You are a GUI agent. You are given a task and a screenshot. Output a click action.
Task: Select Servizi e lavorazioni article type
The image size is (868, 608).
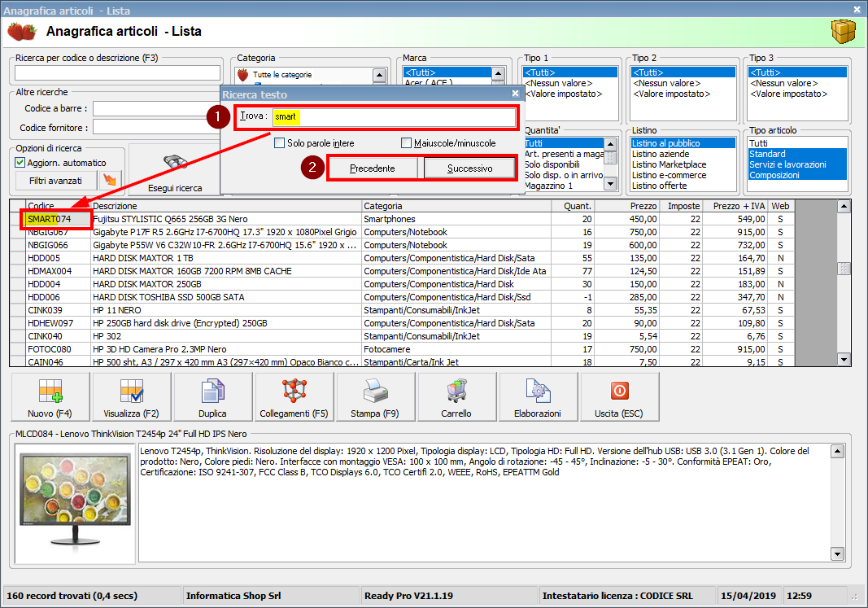(x=797, y=164)
